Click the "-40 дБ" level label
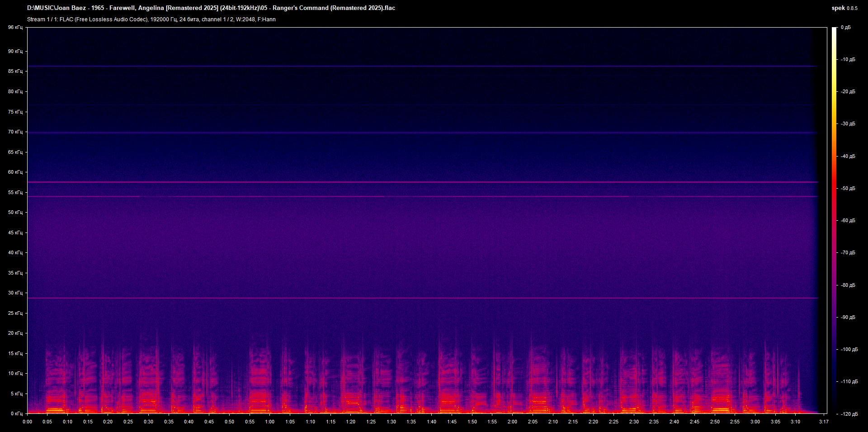Screen dimensions: 868x432 (x=848, y=157)
